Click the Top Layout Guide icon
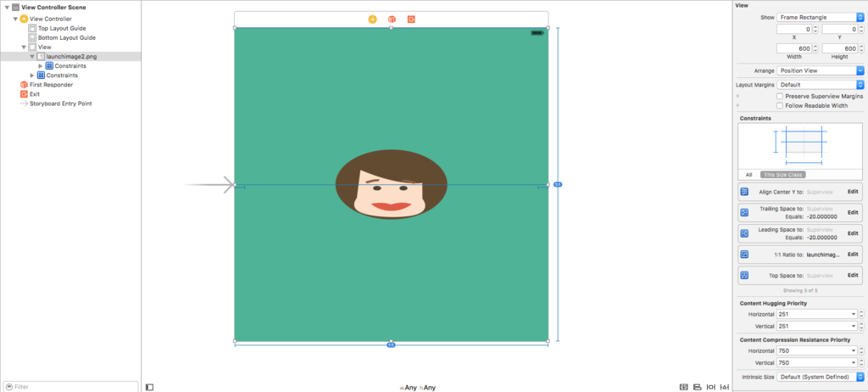The height and width of the screenshot is (392, 868). (32, 28)
